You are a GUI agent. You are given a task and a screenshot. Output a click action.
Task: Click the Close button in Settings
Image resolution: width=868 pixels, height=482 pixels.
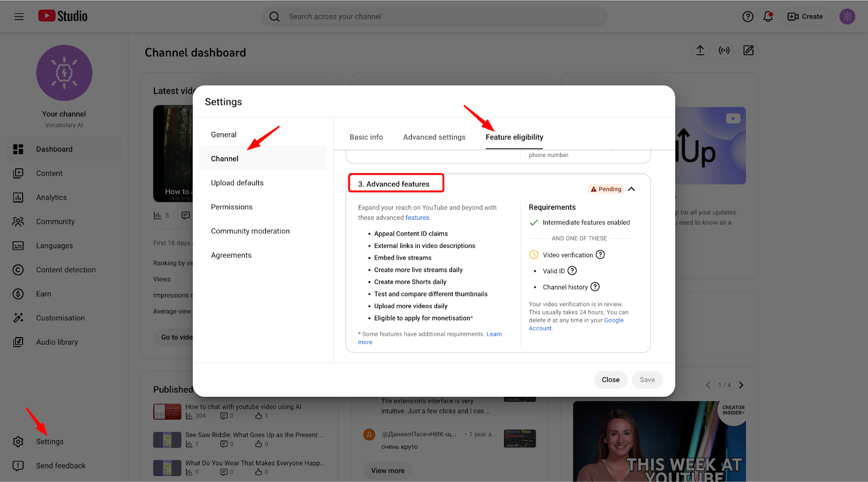610,380
